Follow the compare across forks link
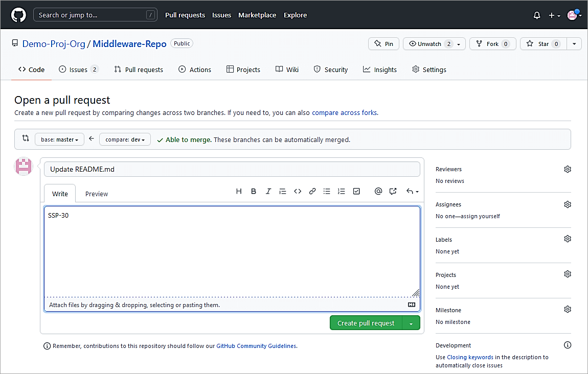588x374 pixels. pyautogui.click(x=344, y=112)
